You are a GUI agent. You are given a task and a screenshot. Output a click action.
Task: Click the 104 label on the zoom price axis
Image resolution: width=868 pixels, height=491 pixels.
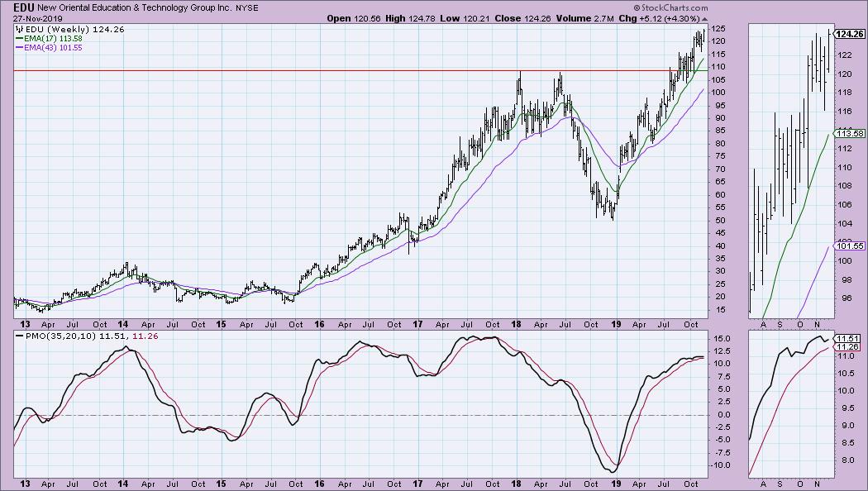(844, 224)
